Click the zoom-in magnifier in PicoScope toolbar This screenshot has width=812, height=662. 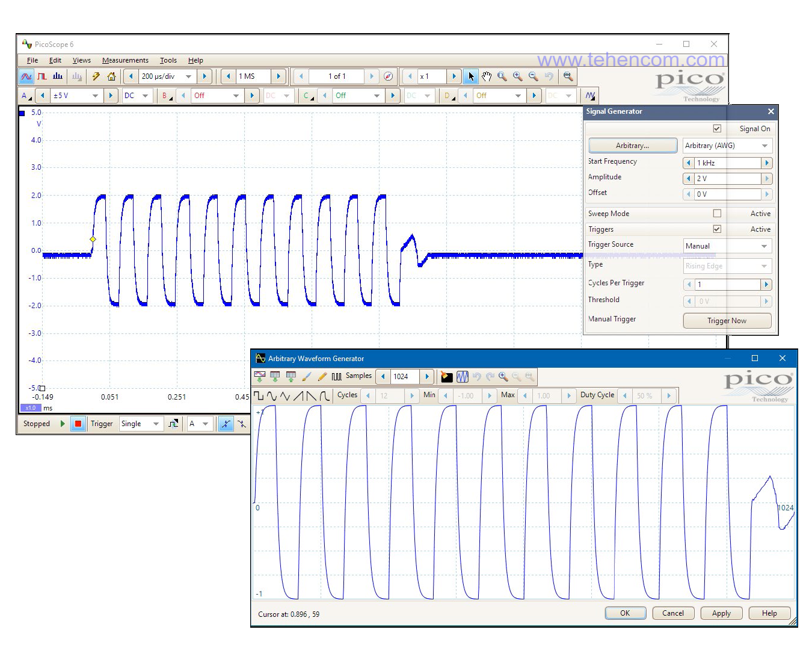coord(518,76)
